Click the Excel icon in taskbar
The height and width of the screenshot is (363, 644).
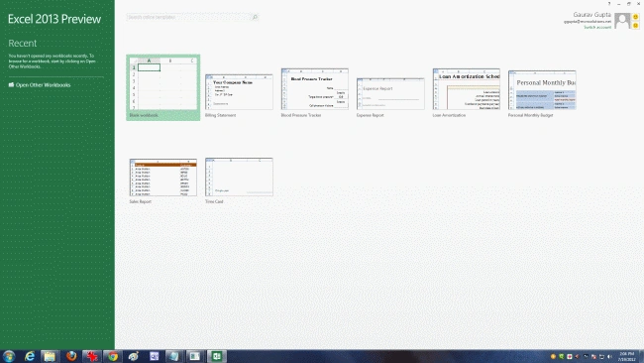(216, 356)
